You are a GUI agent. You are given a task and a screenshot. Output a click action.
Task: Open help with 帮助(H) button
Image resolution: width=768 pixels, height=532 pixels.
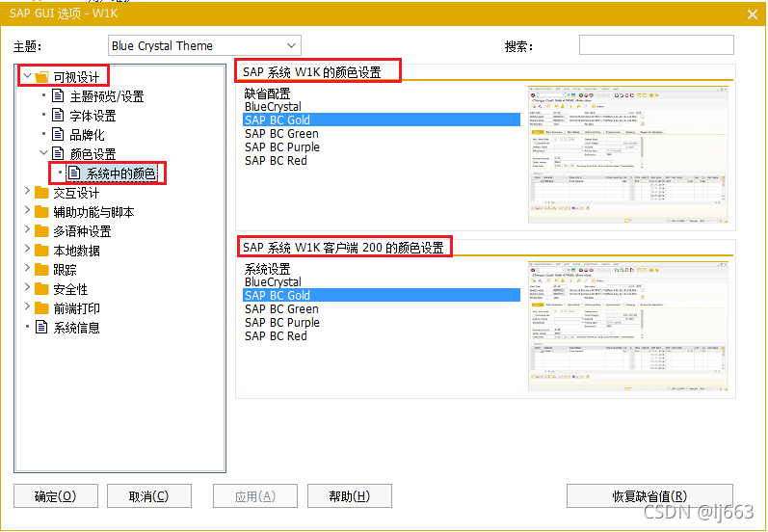[349, 495]
